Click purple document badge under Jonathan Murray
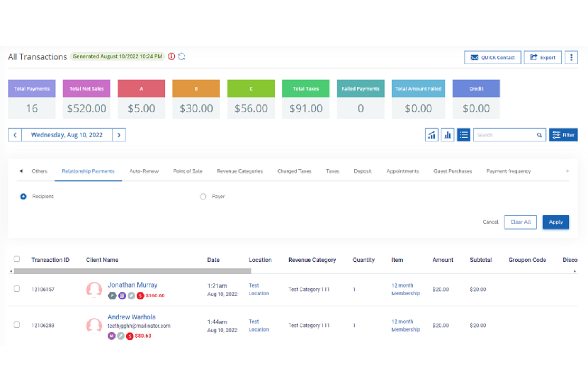 click(122, 295)
